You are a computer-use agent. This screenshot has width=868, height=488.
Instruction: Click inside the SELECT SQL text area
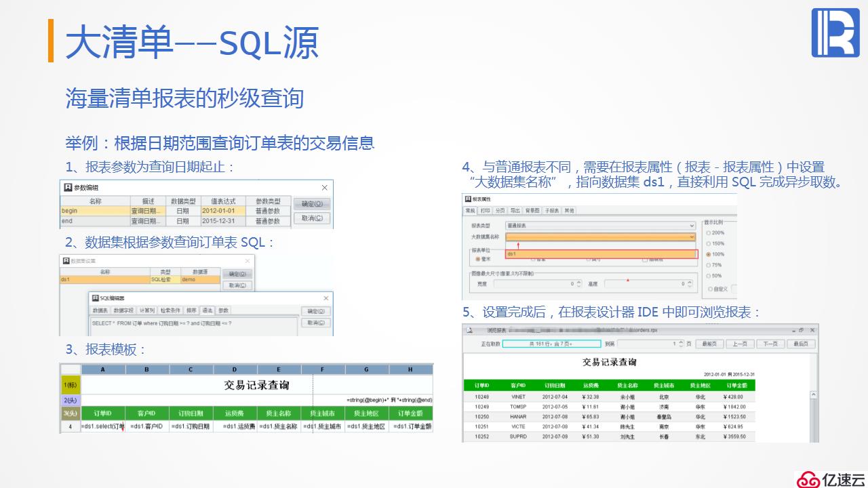tap(194, 327)
